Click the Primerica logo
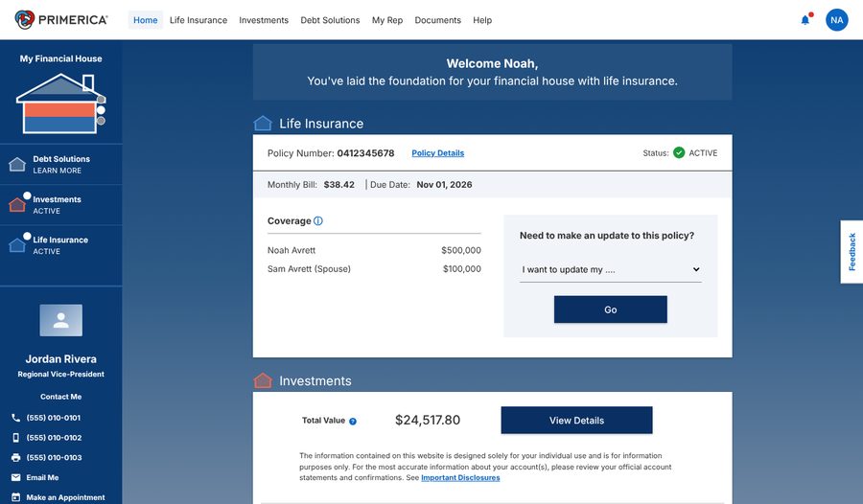The width and height of the screenshot is (863, 504). (x=61, y=20)
